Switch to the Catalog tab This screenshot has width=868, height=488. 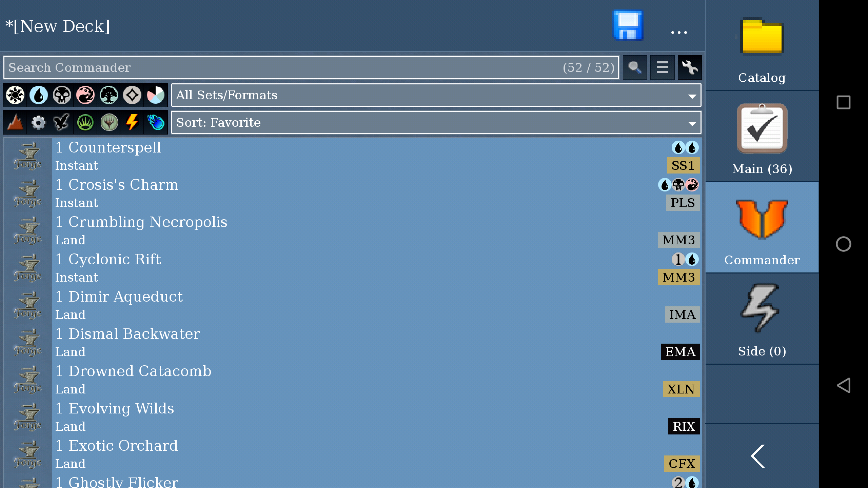pyautogui.click(x=762, y=45)
